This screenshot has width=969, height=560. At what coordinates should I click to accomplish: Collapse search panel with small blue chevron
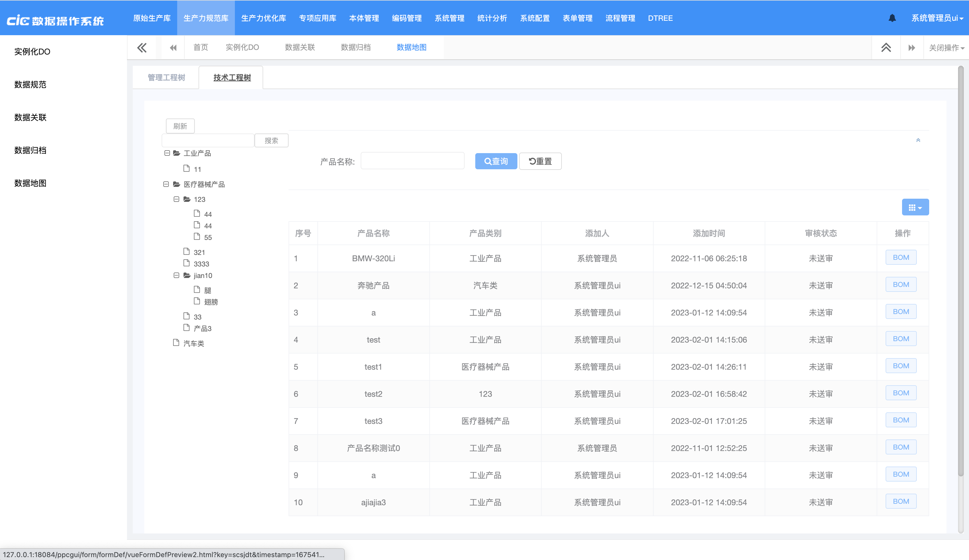coord(918,140)
